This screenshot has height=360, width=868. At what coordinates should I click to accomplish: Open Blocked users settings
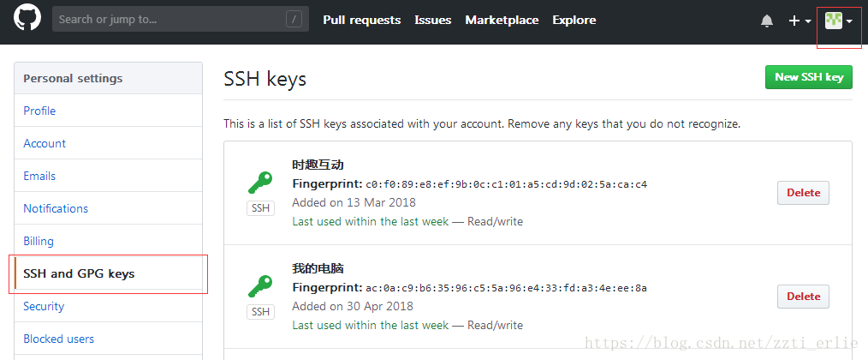pos(58,339)
